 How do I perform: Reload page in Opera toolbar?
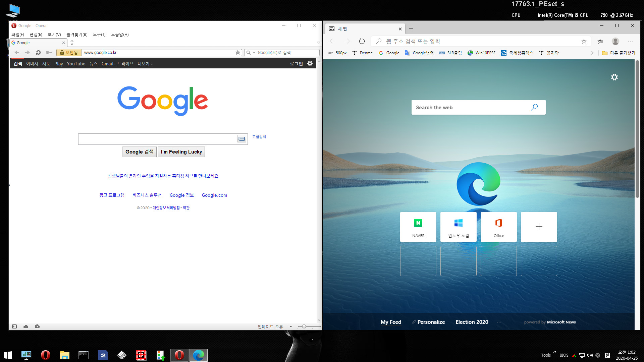click(x=38, y=53)
